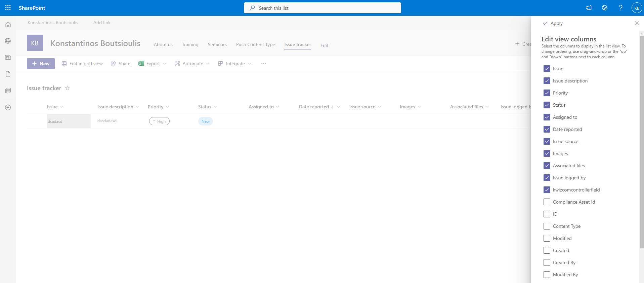Screen dimensions: 644x283
Task: Uncheck the Date reported checkbox
Action: [547, 129]
